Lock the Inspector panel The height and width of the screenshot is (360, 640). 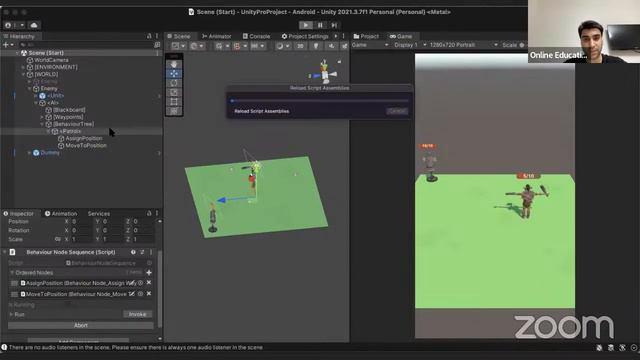point(149,213)
